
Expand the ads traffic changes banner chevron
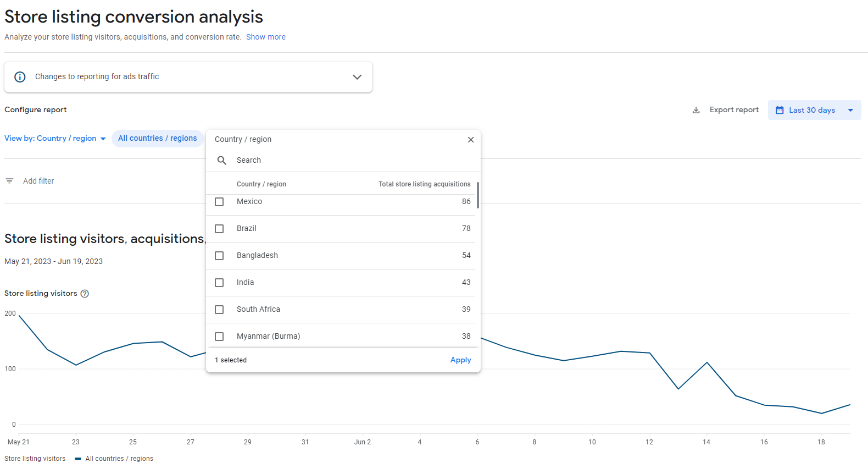pos(357,77)
